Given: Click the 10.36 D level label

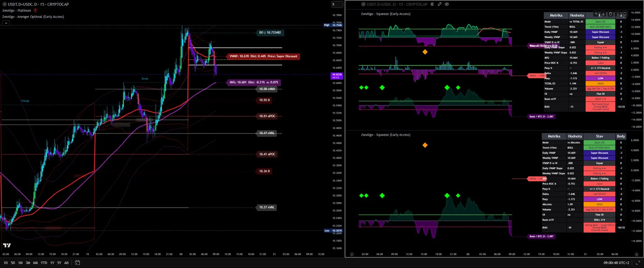Looking at the screenshot, I should [264, 171].
